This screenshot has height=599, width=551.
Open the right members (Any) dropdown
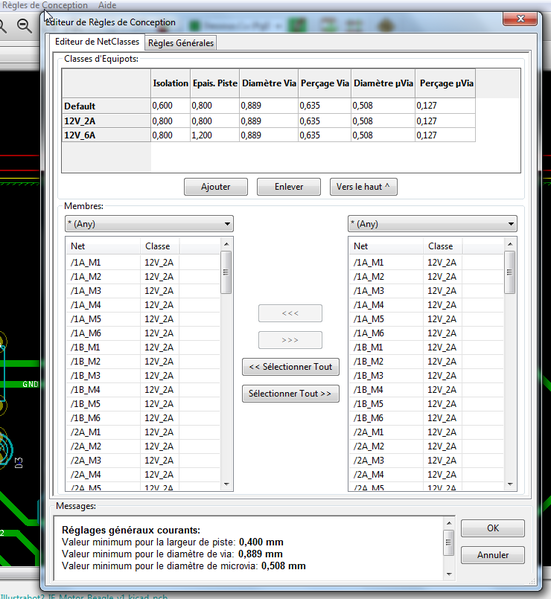coord(432,224)
